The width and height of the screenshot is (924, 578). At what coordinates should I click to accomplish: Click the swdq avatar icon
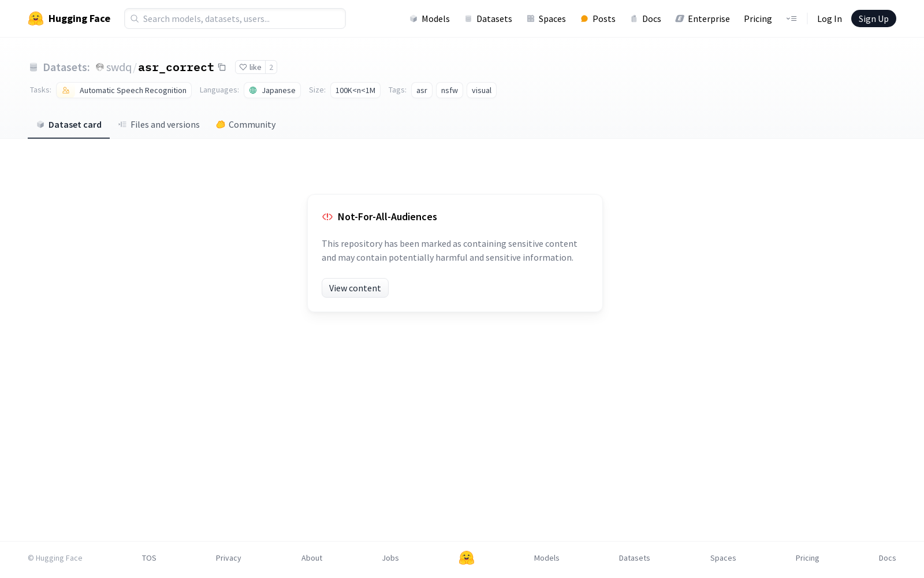click(100, 67)
